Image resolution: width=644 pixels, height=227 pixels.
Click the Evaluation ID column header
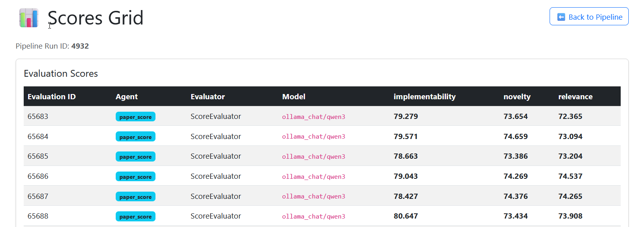pos(51,97)
